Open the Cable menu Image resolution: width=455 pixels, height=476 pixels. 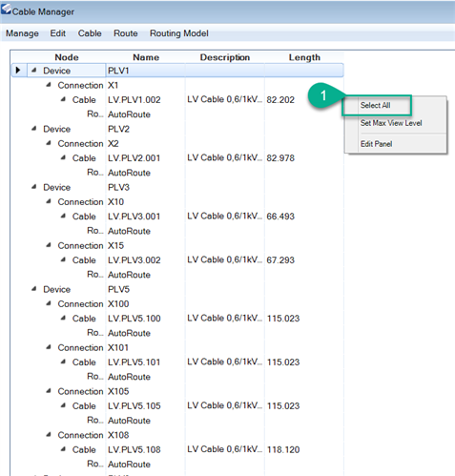click(90, 33)
